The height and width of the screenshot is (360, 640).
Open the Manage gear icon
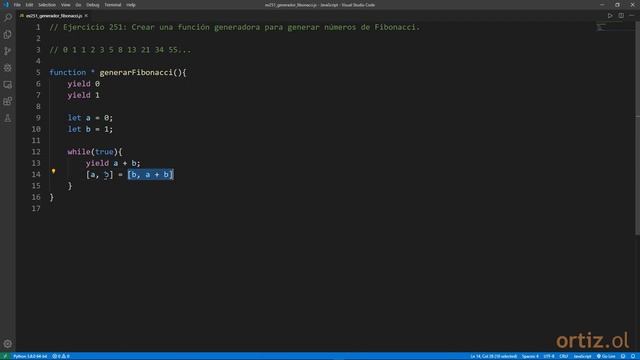tap(8, 344)
